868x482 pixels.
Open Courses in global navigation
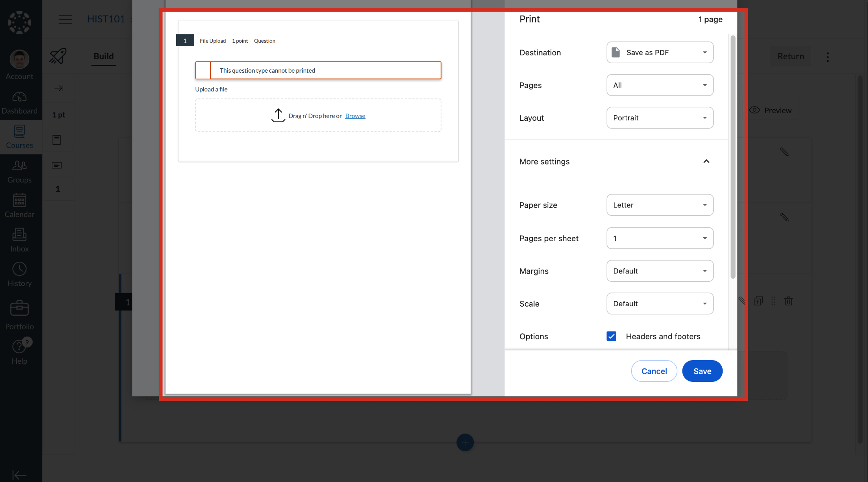pos(20,137)
